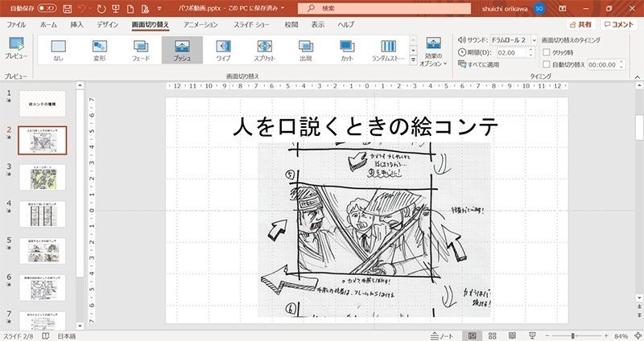Start Slide Show from status bar icon
The height and width of the screenshot is (341, 644).
532,336
